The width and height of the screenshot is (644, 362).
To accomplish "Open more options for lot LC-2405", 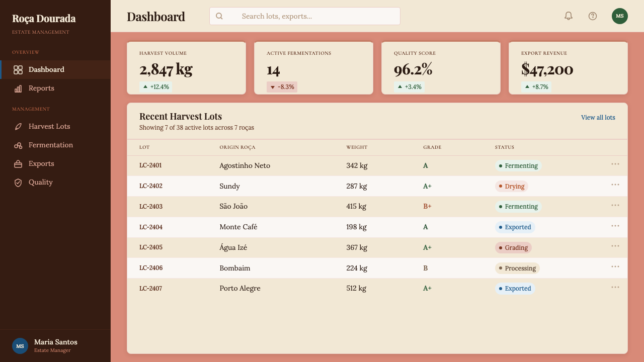I will click(x=615, y=246).
